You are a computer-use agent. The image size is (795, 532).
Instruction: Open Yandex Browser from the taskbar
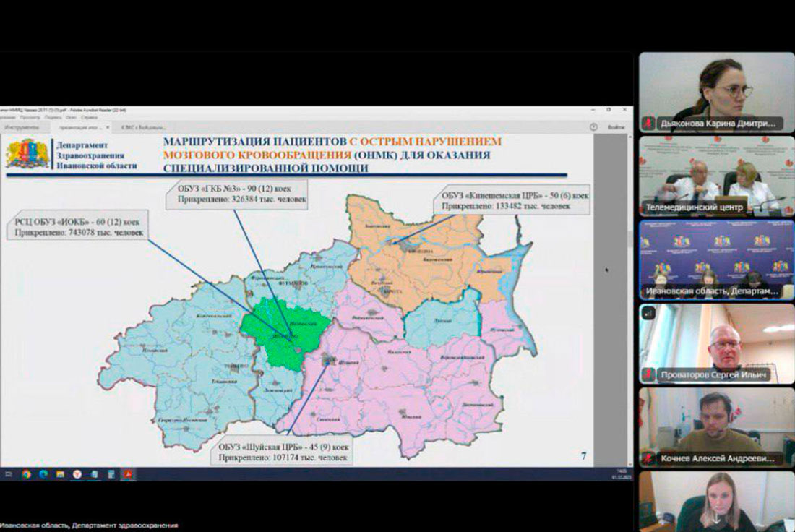77,474
